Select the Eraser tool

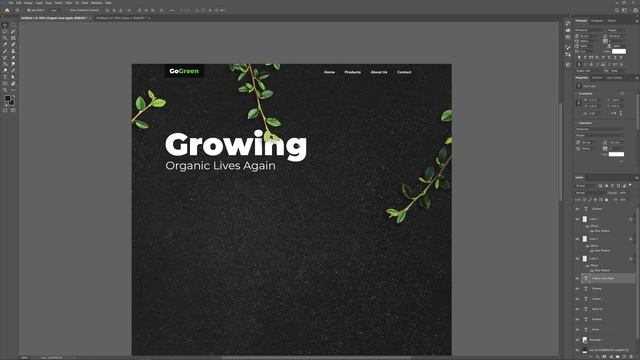click(13, 58)
